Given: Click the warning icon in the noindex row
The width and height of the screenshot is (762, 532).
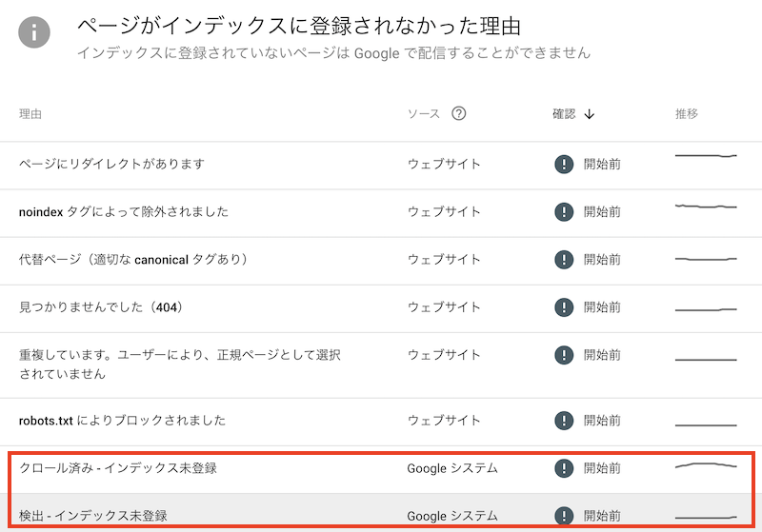Looking at the screenshot, I should [x=564, y=211].
